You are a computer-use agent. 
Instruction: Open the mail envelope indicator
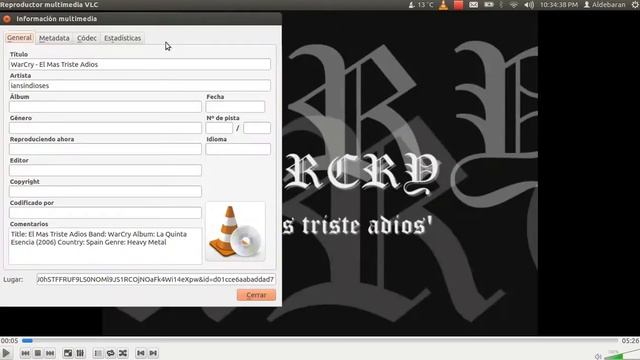point(473,5)
